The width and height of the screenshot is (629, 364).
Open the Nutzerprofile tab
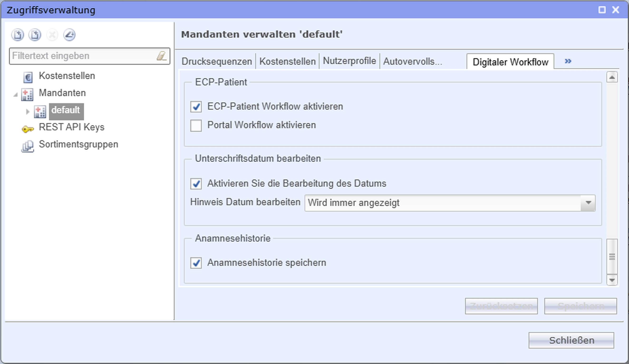(x=349, y=61)
